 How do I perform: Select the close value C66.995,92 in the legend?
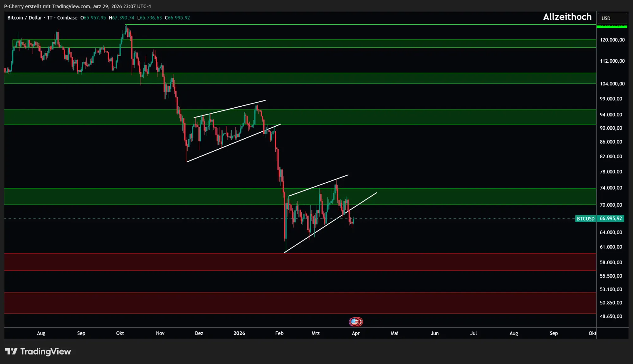click(x=177, y=18)
